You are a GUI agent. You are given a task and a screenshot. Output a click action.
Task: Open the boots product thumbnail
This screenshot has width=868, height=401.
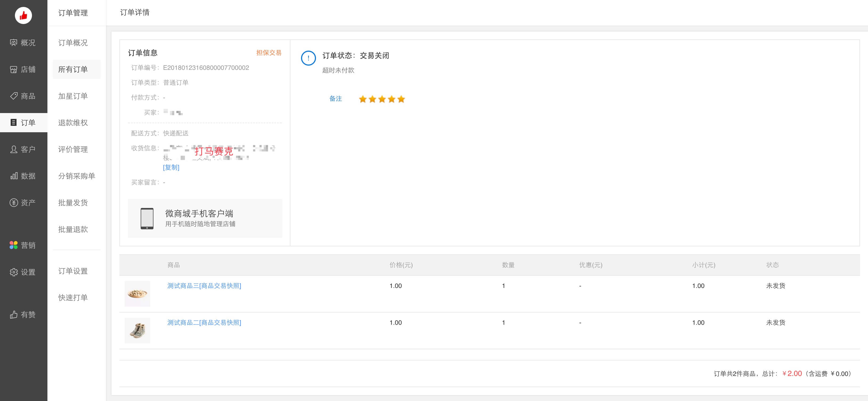(137, 330)
